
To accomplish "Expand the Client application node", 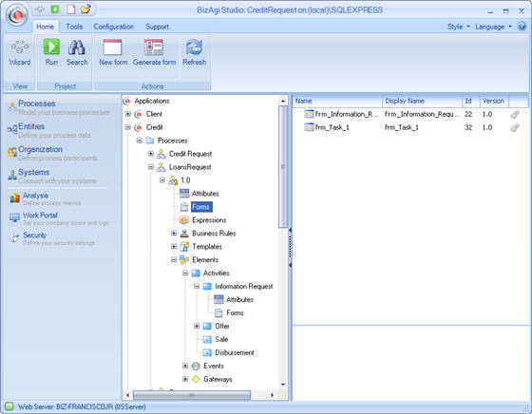I will (x=128, y=114).
